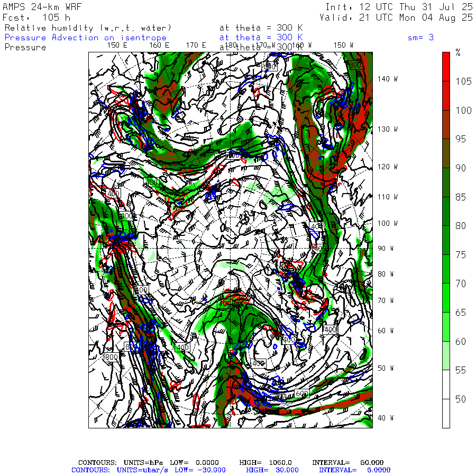This screenshot has width=476, height=476.
Task: Click the '130 W' longitude label
Action: click(388, 130)
